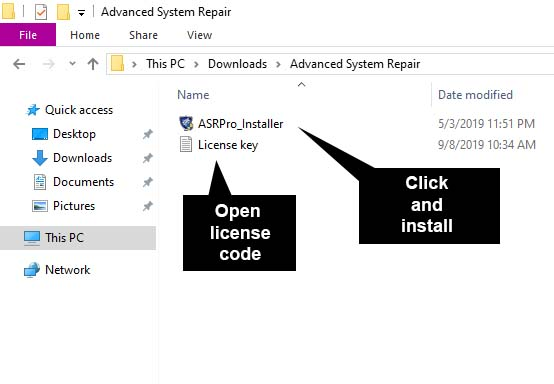Click the pin icon beside Downloads
The height and width of the screenshot is (384, 554).
148,158
